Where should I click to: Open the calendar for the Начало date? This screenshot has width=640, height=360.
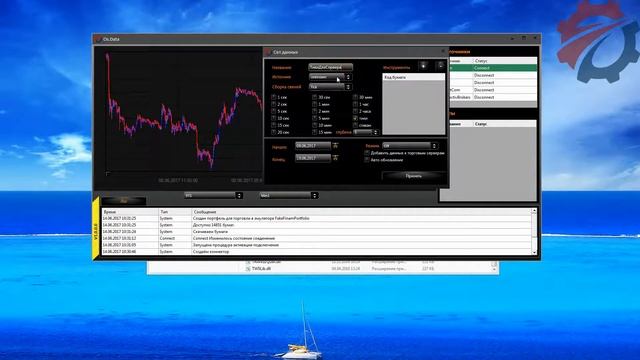click(335, 146)
